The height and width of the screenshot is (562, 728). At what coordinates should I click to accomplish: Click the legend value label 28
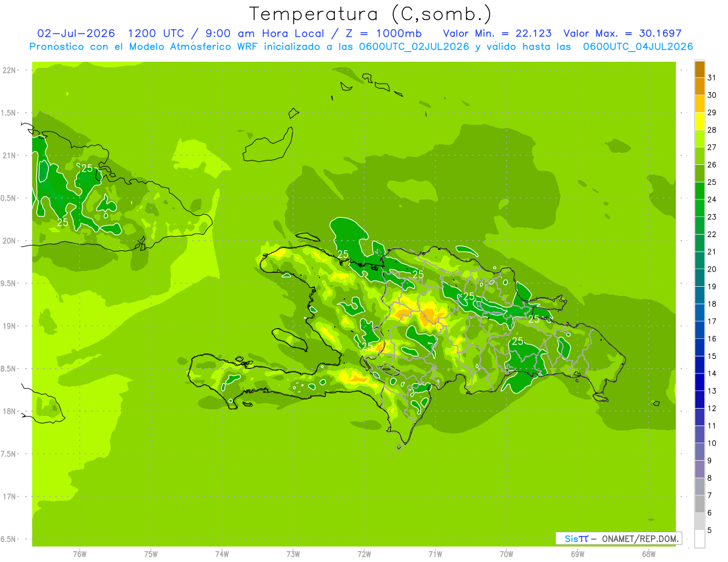[x=712, y=130]
